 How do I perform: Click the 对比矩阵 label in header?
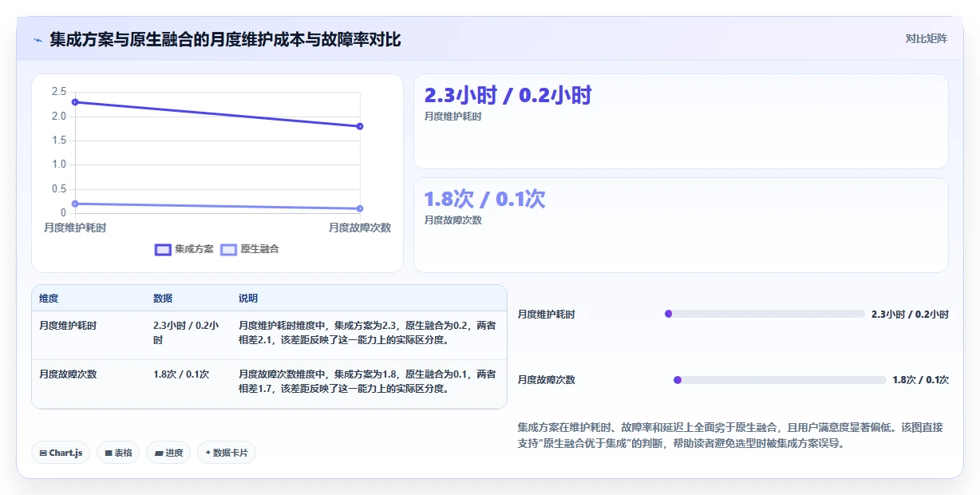click(927, 38)
